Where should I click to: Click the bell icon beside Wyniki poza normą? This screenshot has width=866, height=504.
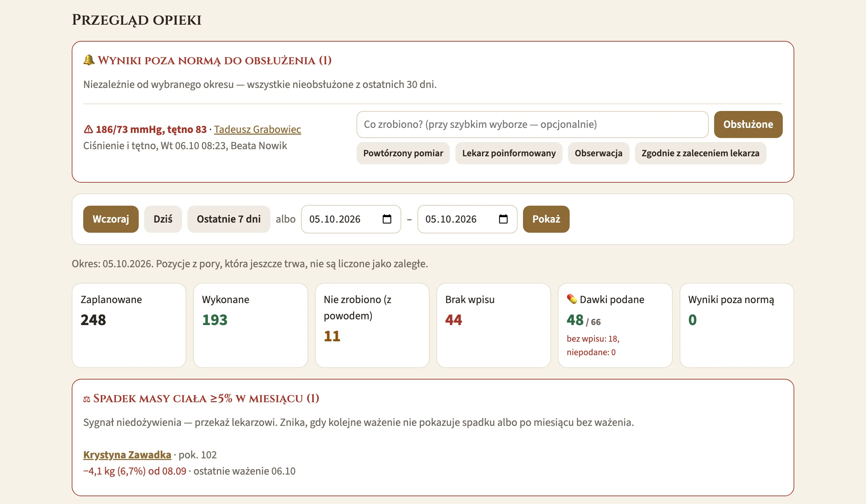(89, 60)
